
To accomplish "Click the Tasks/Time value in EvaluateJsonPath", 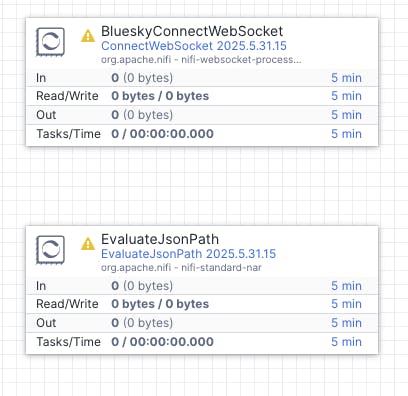I will pyautogui.click(x=162, y=342).
